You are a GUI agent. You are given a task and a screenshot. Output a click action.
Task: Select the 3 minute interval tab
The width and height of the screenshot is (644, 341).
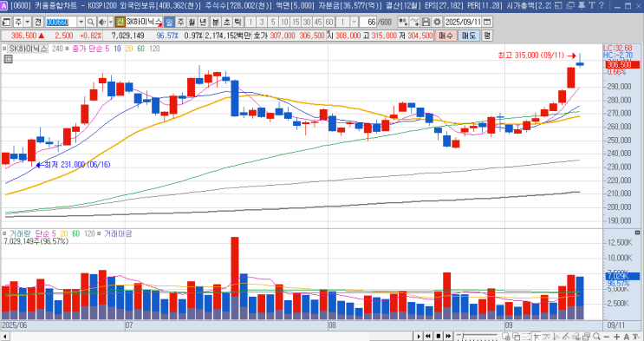tap(262, 22)
